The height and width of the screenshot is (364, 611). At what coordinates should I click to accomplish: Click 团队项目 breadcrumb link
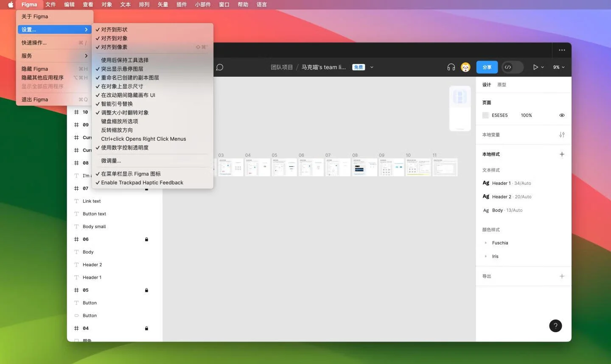click(x=282, y=67)
